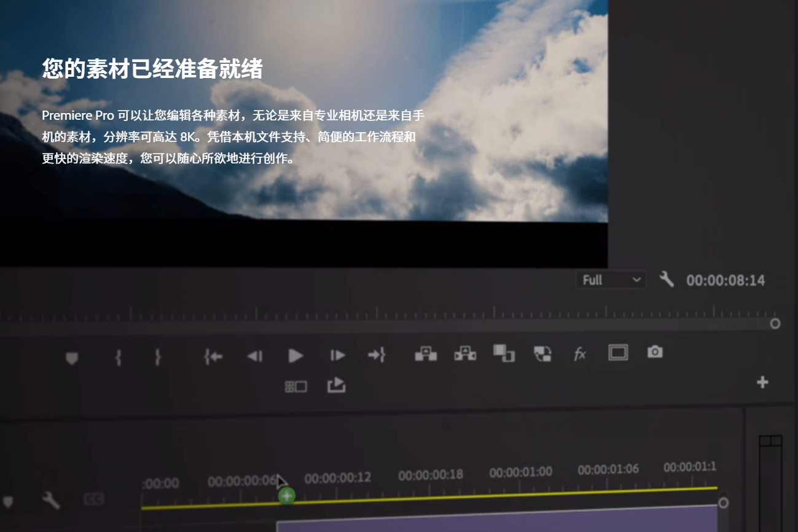Select the purple clip in the timeline
This screenshot has height=532, width=798.
497,520
